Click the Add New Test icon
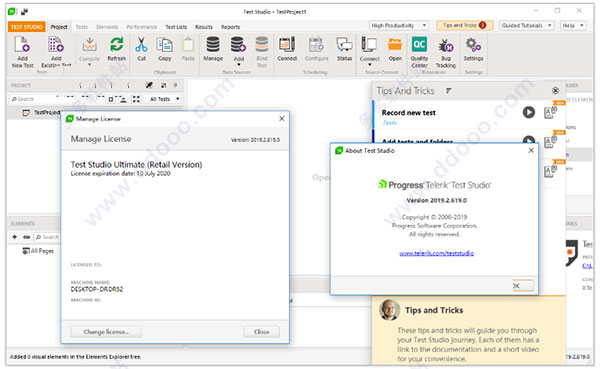This screenshot has width=600, height=369. 22,44
